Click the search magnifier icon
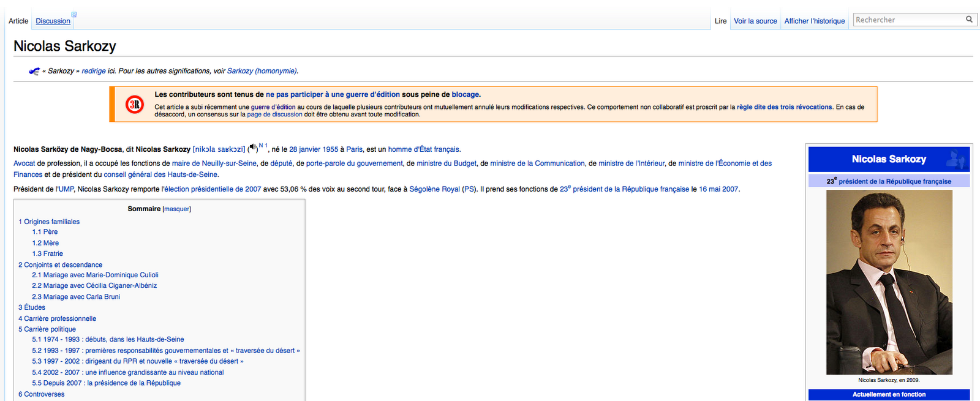 [x=969, y=20]
